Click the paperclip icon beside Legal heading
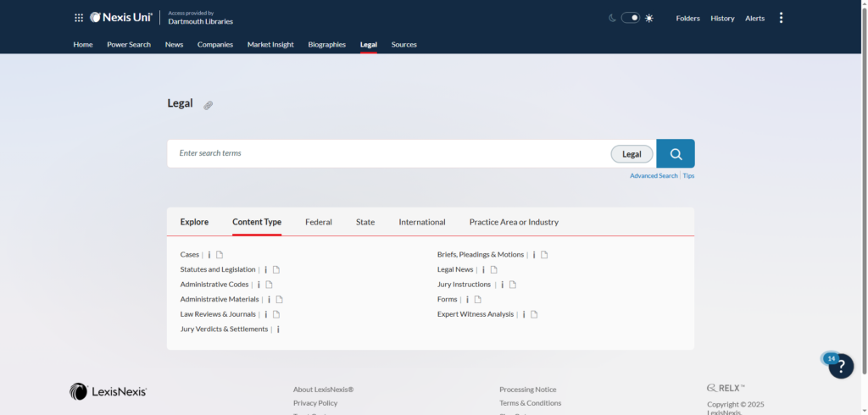The width and height of the screenshot is (868, 415). click(x=208, y=105)
